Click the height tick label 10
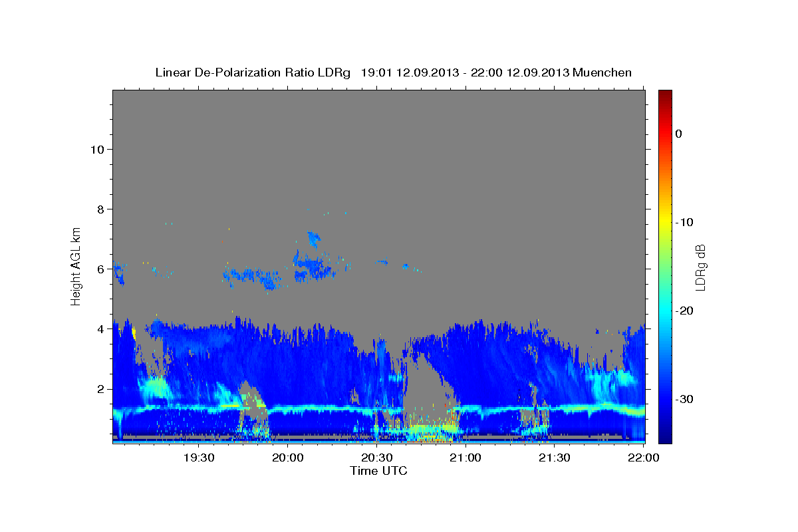This screenshot has height=532, width=798. click(x=98, y=150)
